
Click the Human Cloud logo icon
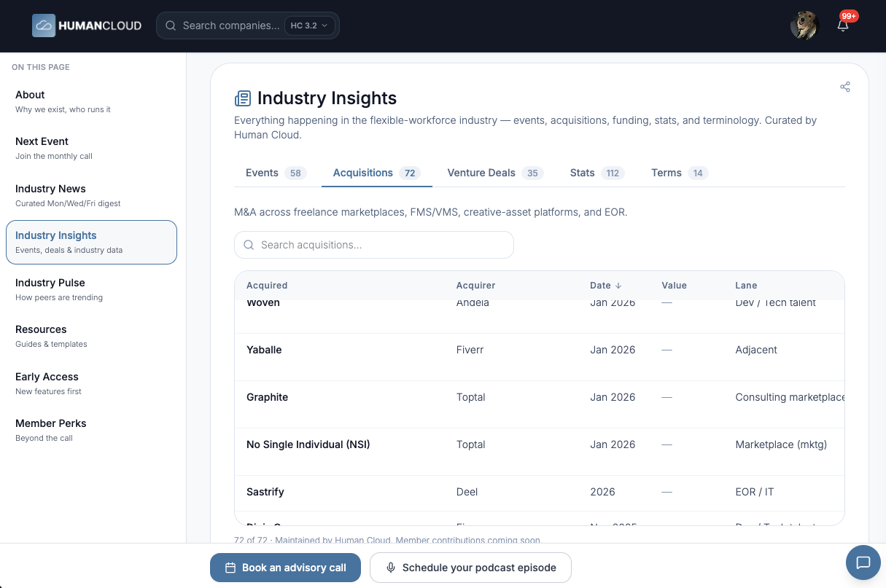pos(44,26)
